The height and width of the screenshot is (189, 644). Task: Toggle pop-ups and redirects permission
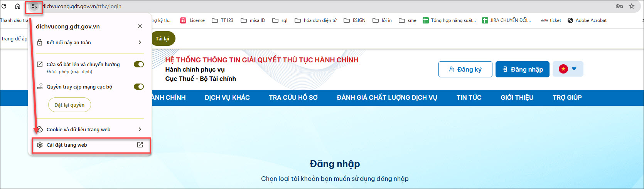(138, 64)
